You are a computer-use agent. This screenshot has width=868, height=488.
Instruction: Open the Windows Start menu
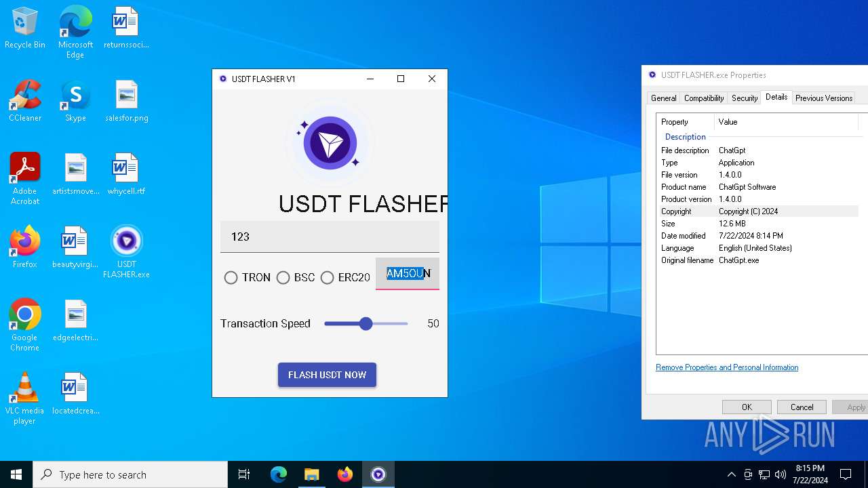[16, 474]
